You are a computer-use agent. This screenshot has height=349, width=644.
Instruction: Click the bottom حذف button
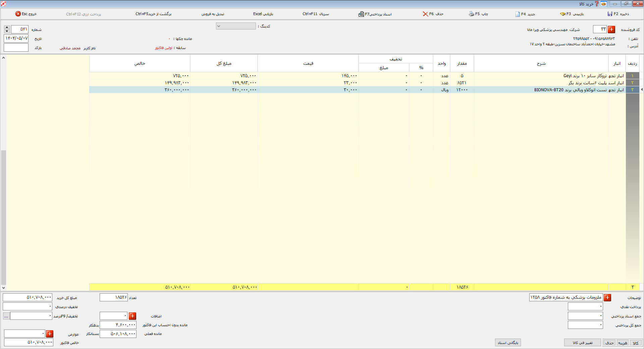coord(609,343)
